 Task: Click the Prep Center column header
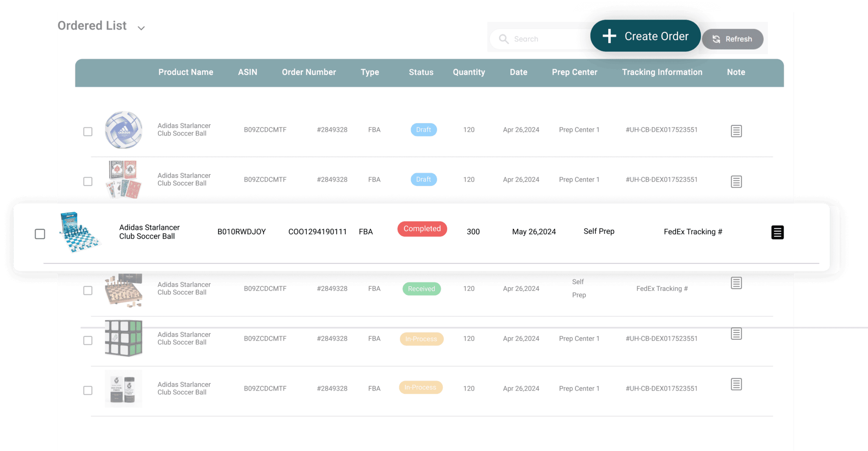pyautogui.click(x=574, y=72)
